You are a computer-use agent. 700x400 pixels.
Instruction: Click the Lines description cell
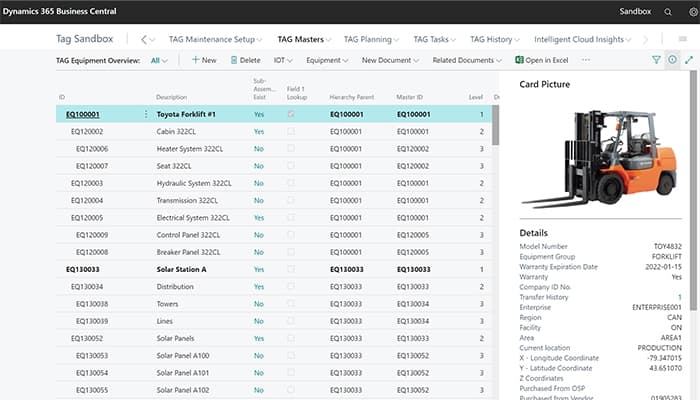(165, 321)
